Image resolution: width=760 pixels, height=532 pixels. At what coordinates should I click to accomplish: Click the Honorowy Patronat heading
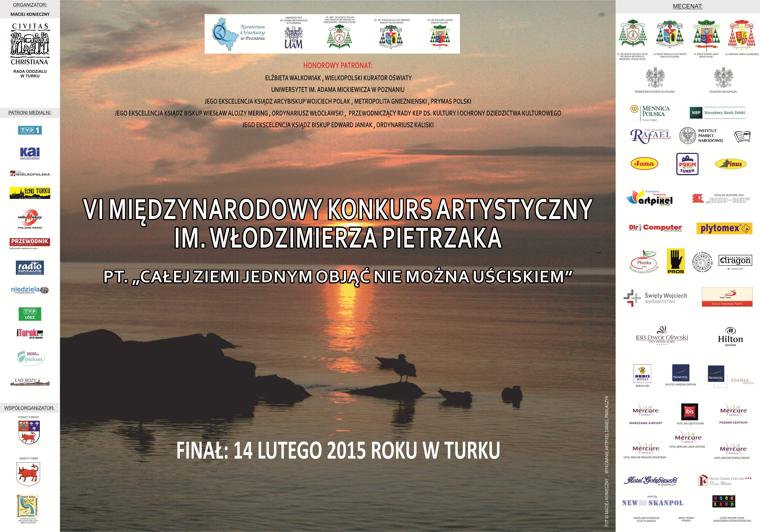click(x=338, y=66)
